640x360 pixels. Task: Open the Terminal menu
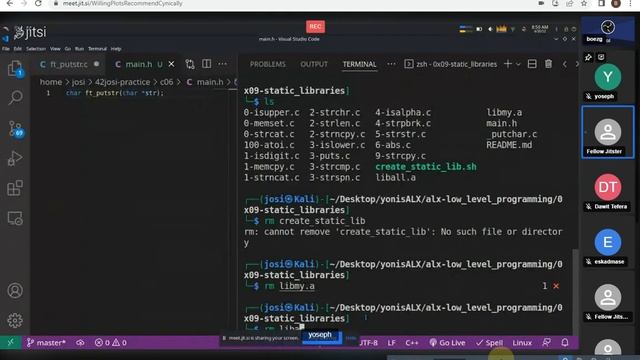97,49
